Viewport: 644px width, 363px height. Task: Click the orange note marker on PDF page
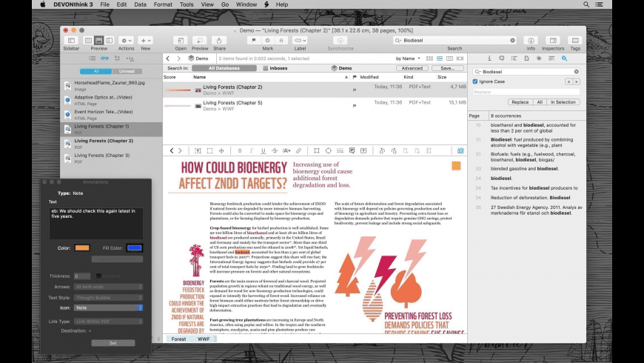[x=456, y=166]
